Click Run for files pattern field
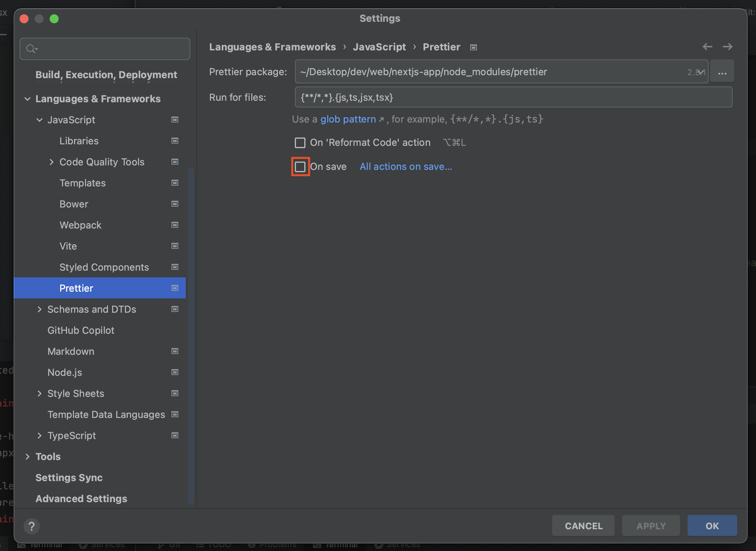 click(513, 97)
